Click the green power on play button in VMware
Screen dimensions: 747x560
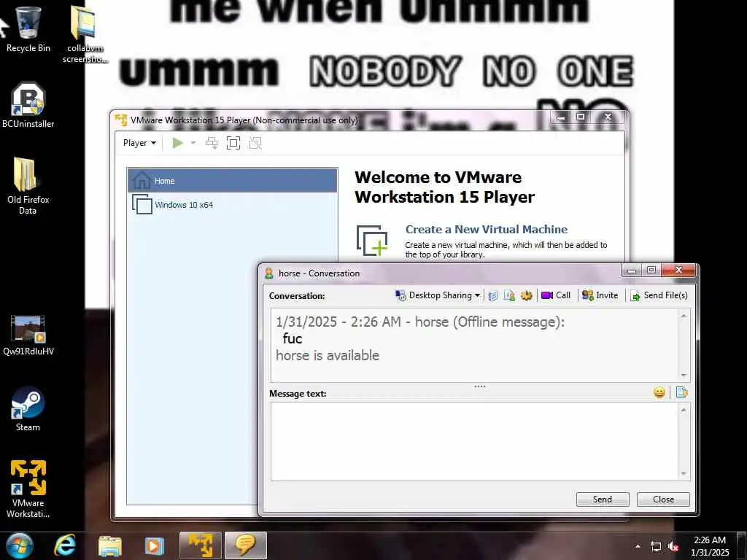click(178, 143)
